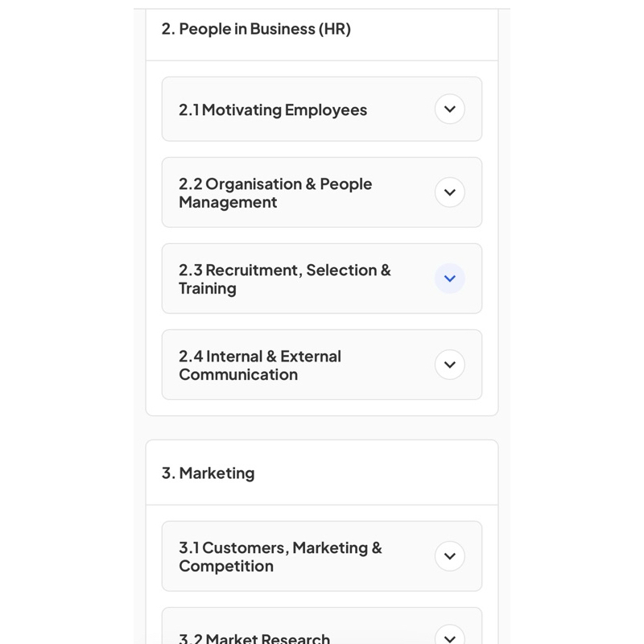
Task: Click the blue chevron for 2.3 Recruitment
Action: pyautogui.click(x=450, y=279)
